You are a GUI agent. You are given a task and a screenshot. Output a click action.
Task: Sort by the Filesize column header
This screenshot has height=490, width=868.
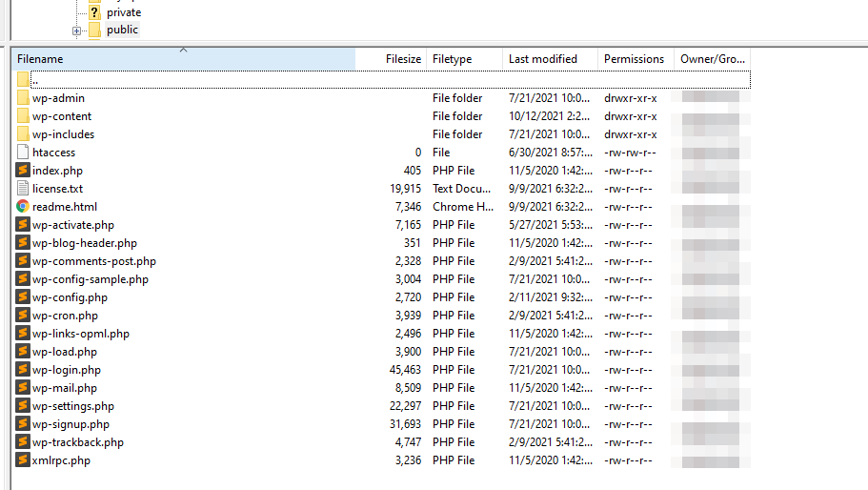(391, 59)
